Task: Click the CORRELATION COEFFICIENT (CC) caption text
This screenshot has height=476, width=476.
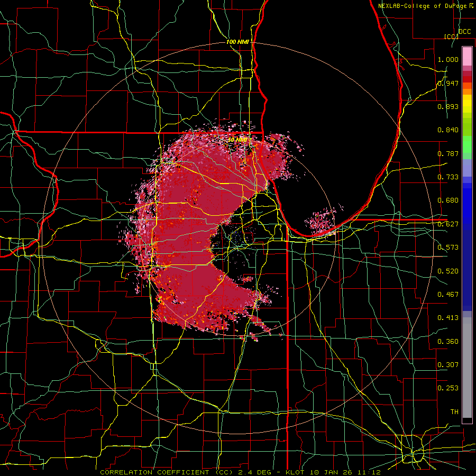Action: coord(167,472)
